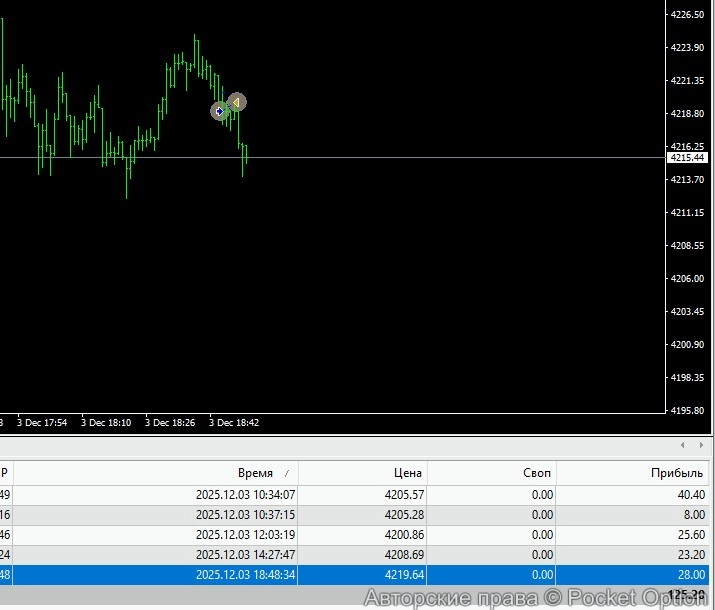This screenshot has height=610, width=715.
Task: Click the blue trade entry arrow marker
Action: (x=219, y=111)
